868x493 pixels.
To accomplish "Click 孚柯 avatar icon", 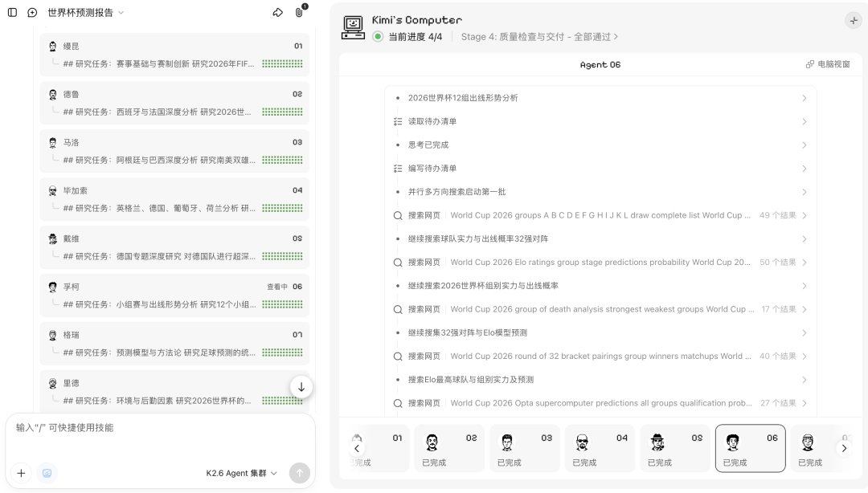I will coord(52,287).
